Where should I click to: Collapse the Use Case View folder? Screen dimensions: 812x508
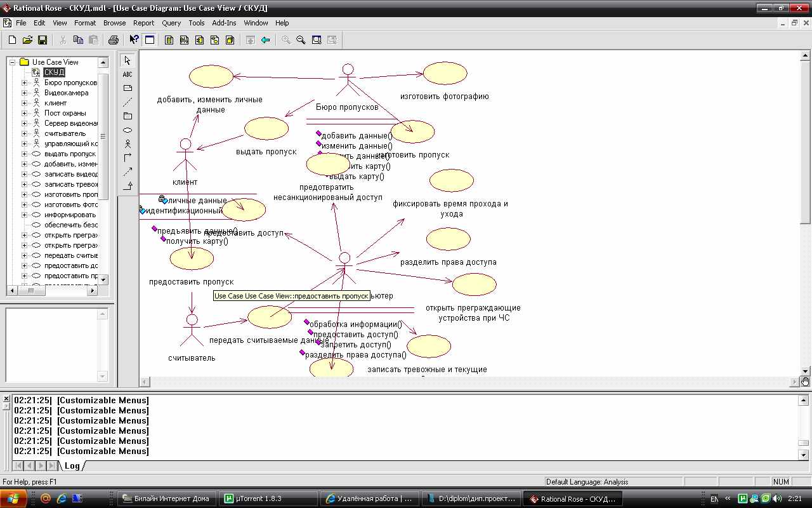(x=12, y=62)
